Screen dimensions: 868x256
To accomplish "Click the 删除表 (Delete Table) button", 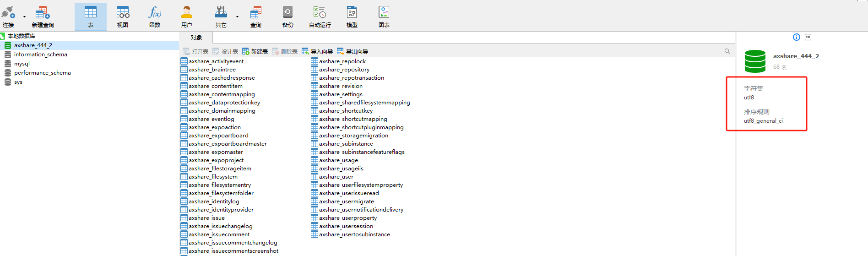I will tap(285, 51).
